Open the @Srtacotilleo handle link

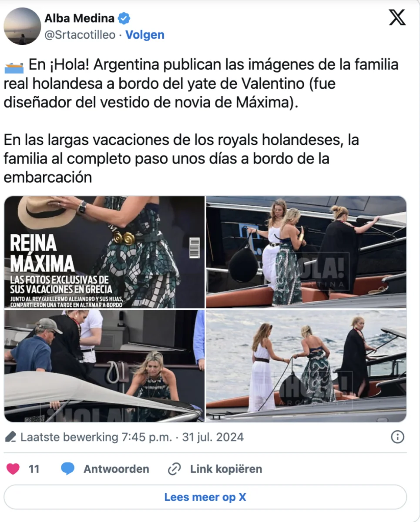[x=80, y=35]
